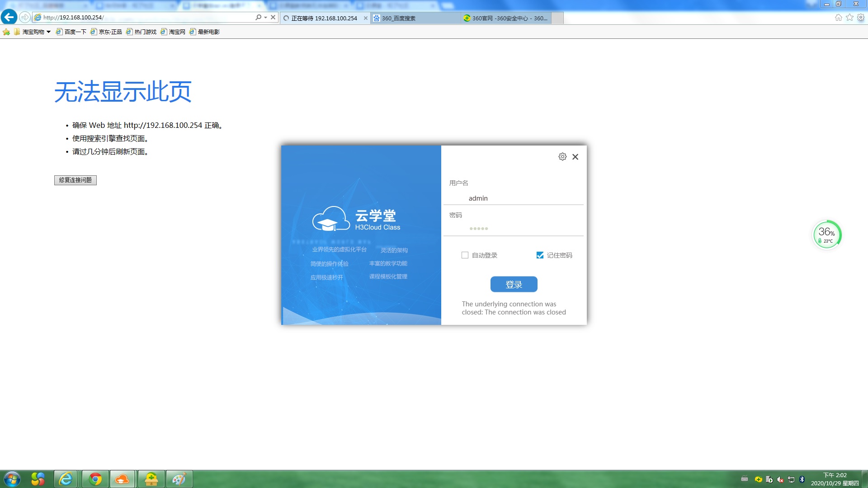Open login dialog settings gear
The image size is (868, 488).
pos(562,157)
